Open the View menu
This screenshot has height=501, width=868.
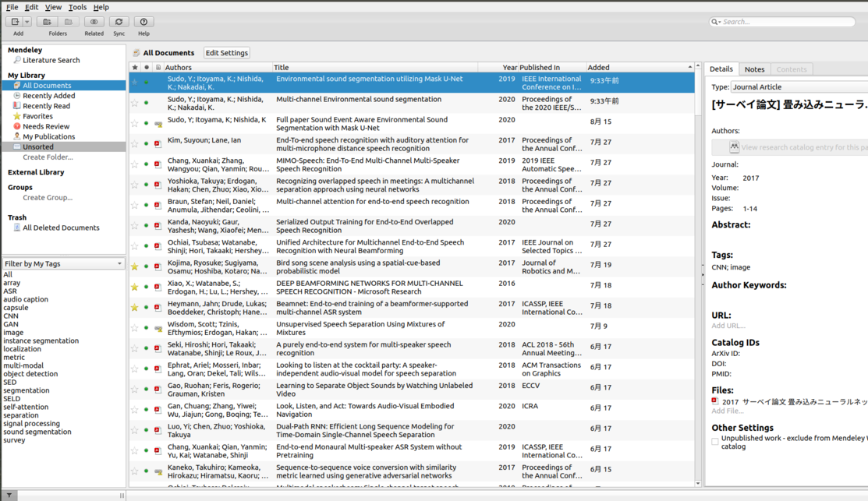coord(53,7)
